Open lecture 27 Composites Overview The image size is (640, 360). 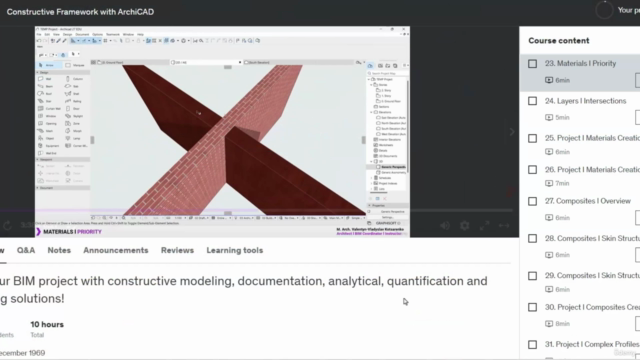[x=588, y=201]
